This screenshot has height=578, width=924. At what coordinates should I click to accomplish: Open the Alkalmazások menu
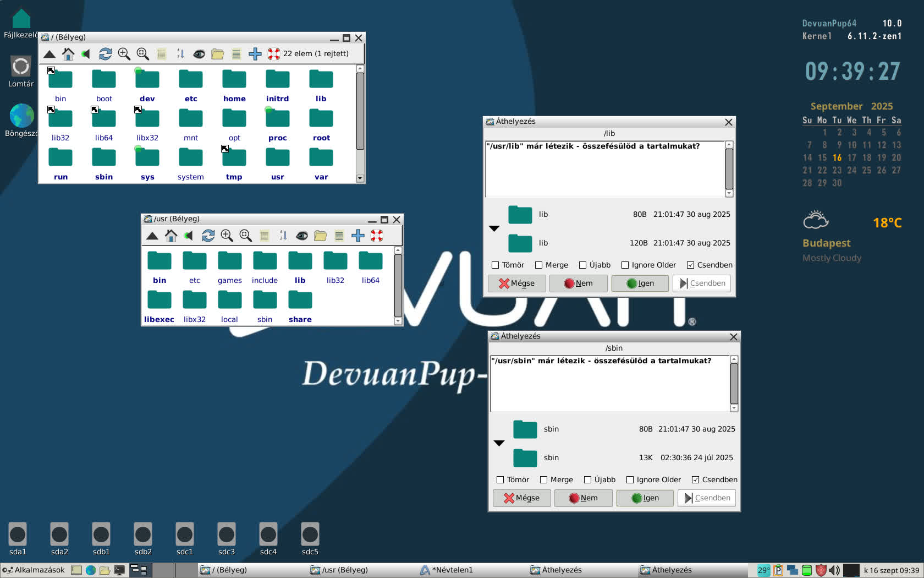coord(34,570)
